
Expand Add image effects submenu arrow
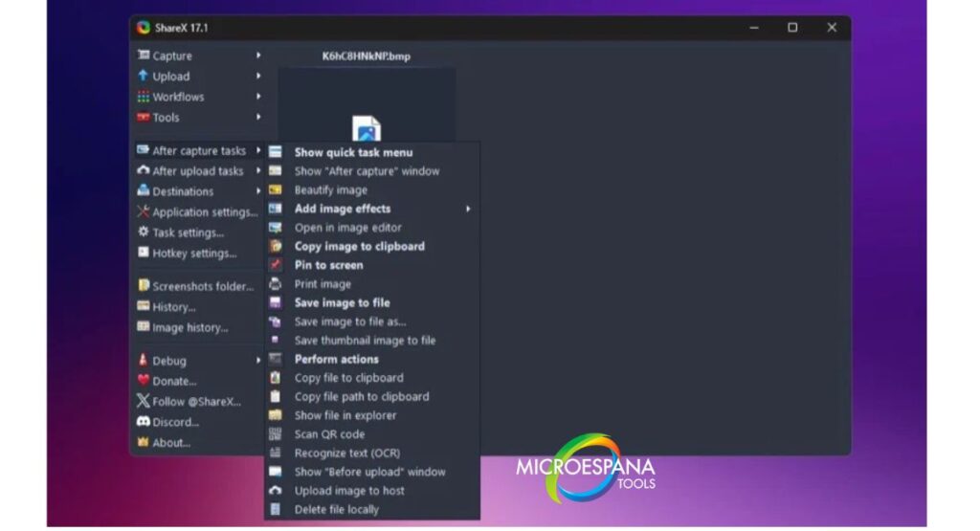coord(467,209)
